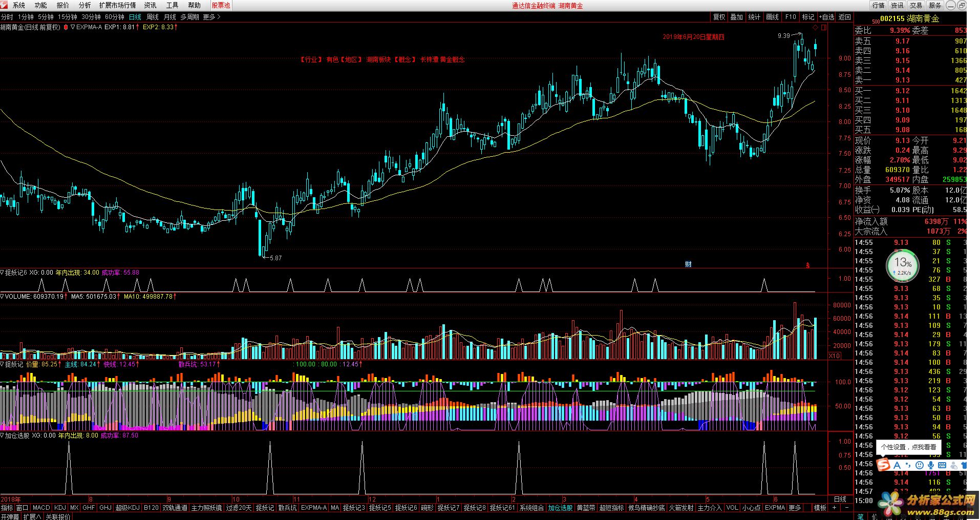Select the 黄蓝带 indicator tab
980x520 pixels.
[586, 508]
